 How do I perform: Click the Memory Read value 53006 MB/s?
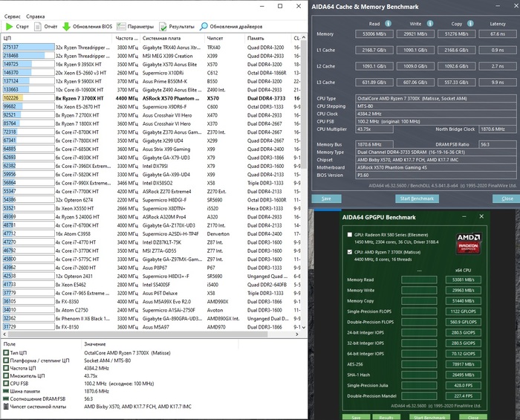pyautogui.click(x=374, y=34)
